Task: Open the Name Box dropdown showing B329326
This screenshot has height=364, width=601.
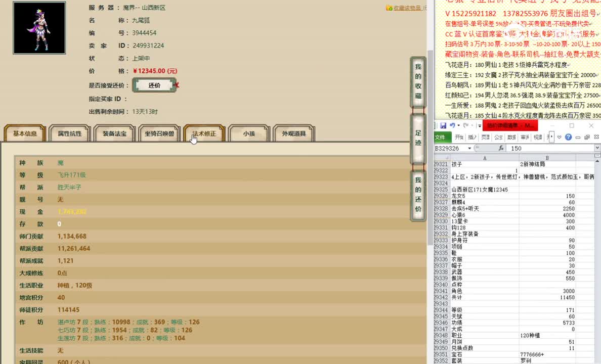Action: [468, 148]
